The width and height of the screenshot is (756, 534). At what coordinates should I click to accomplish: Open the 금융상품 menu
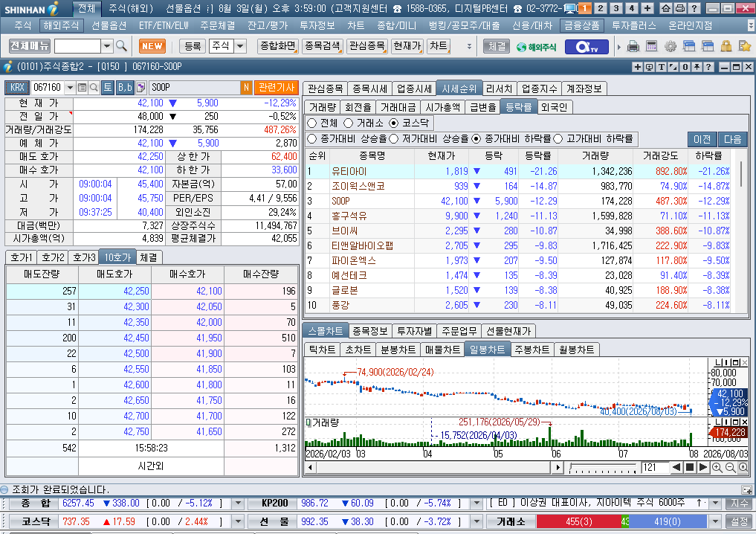pyautogui.click(x=582, y=25)
